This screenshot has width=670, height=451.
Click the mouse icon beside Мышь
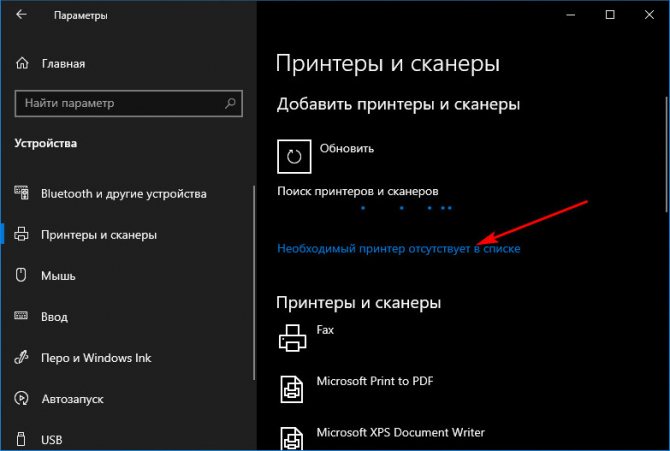click(x=21, y=275)
